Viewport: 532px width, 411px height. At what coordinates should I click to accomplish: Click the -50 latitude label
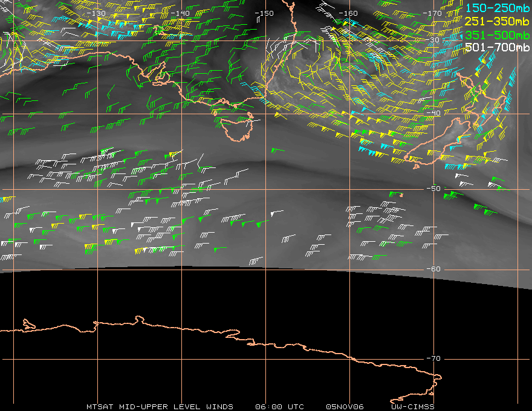(433, 189)
